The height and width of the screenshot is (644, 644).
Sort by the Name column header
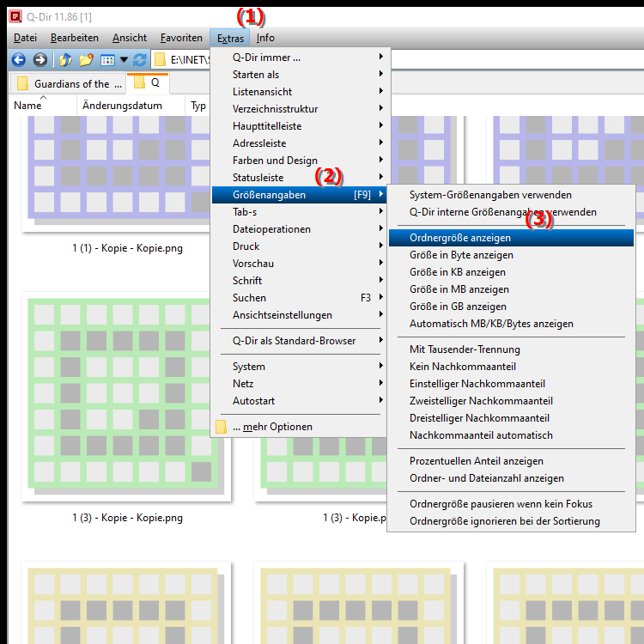(x=42, y=106)
